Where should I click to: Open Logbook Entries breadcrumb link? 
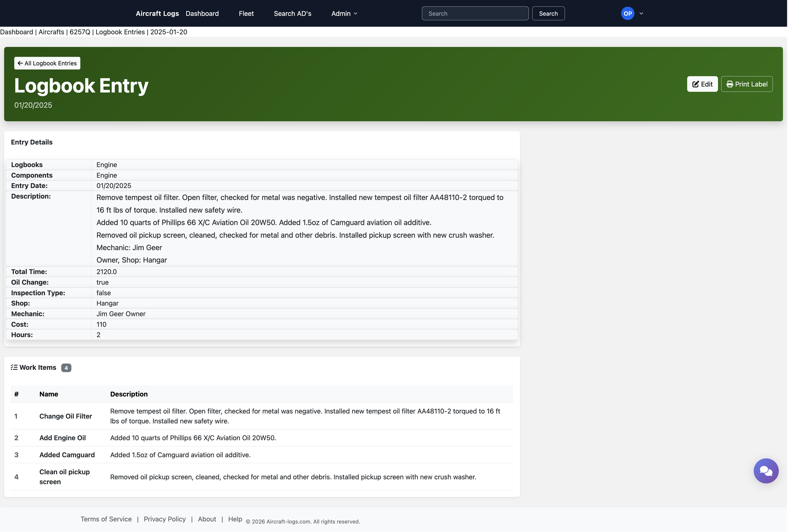click(120, 32)
